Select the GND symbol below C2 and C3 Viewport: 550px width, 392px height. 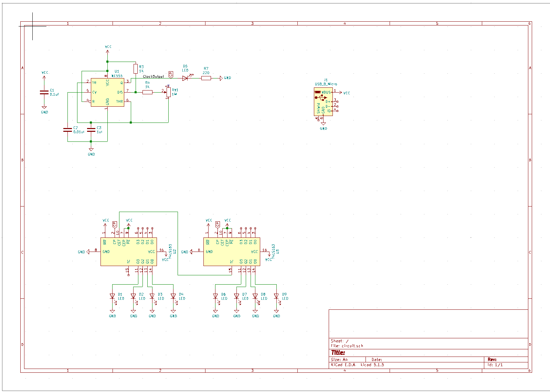pyautogui.click(x=91, y=152)
